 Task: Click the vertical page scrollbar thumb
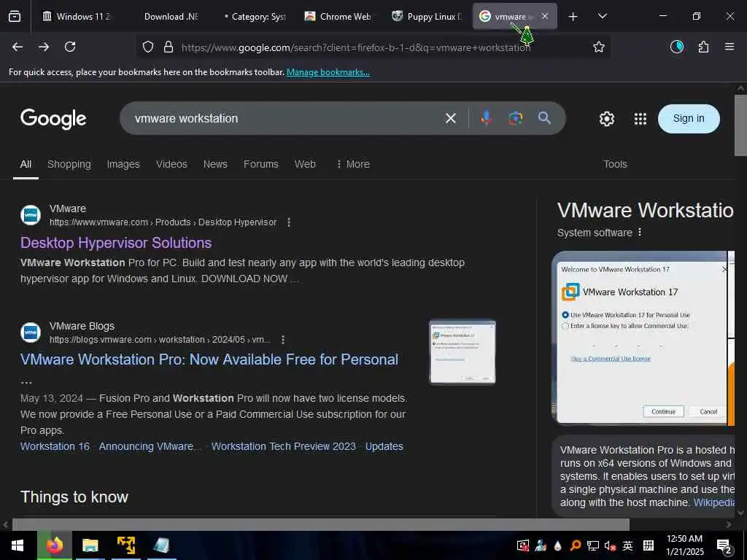click(740, 125)
